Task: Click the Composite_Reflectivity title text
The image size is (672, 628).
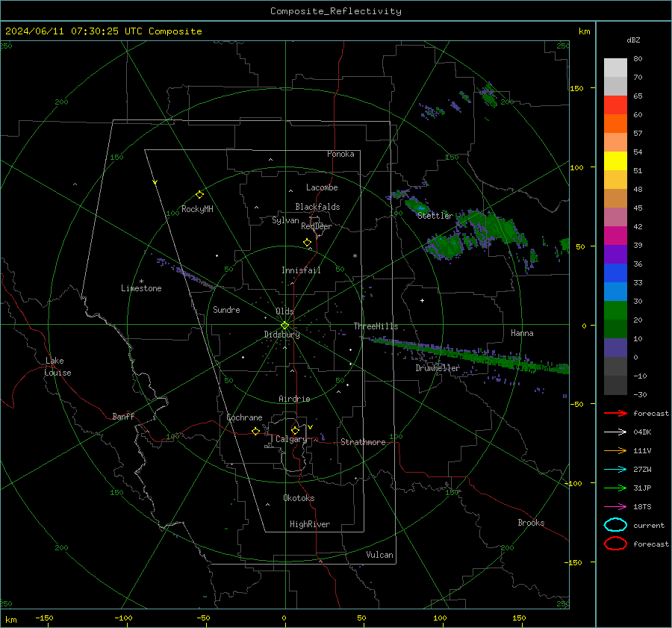Action: [x=336, y=11]
